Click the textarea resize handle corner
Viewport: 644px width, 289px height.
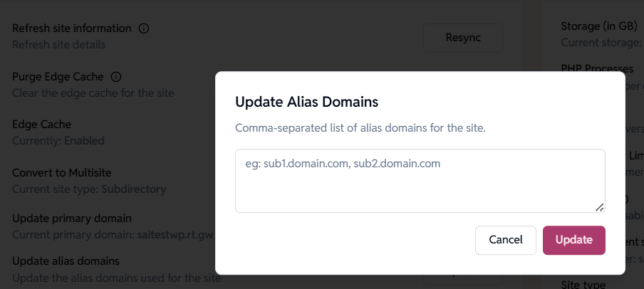click(600, 207)
